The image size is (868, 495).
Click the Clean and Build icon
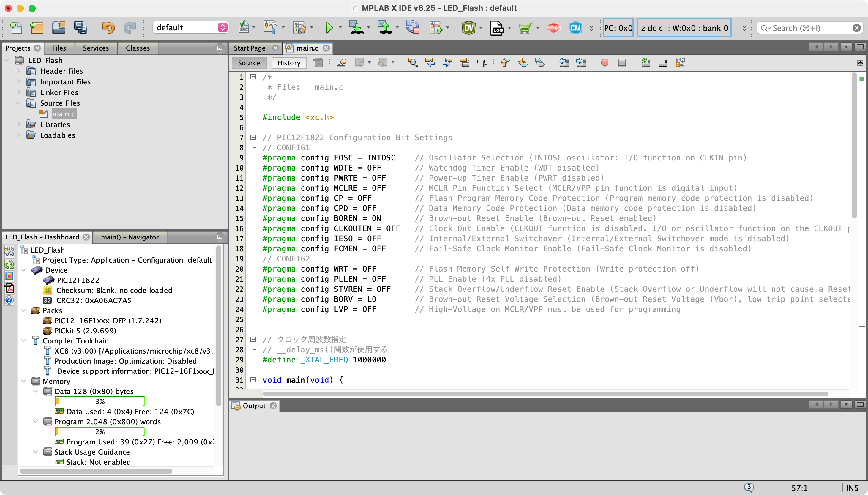[x=299, y=28]
